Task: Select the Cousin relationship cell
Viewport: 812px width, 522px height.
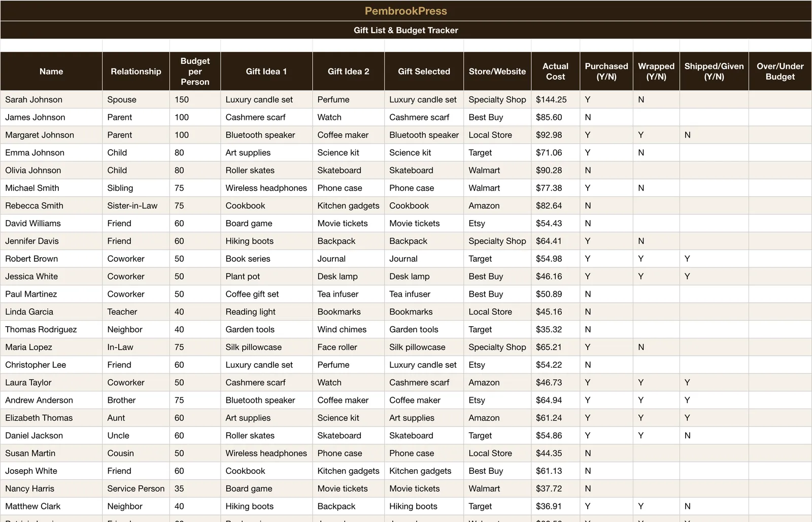Action: [x=136, y=453]
